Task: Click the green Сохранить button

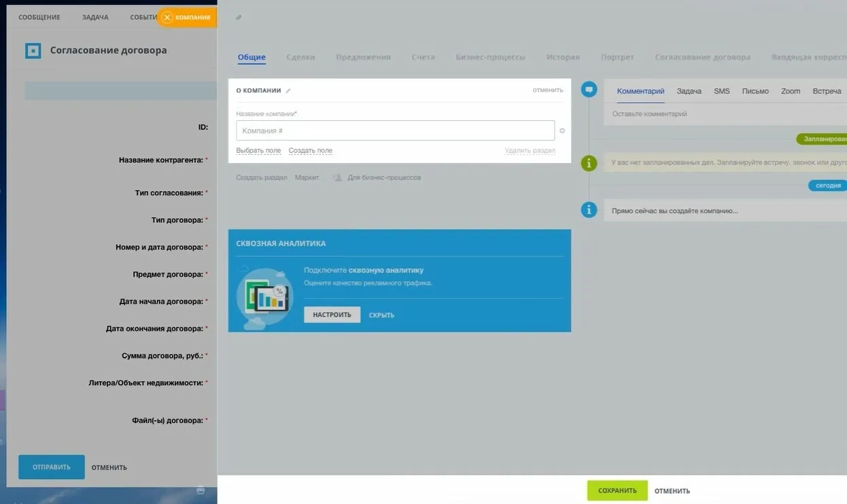Action: [x=617, y=490]
